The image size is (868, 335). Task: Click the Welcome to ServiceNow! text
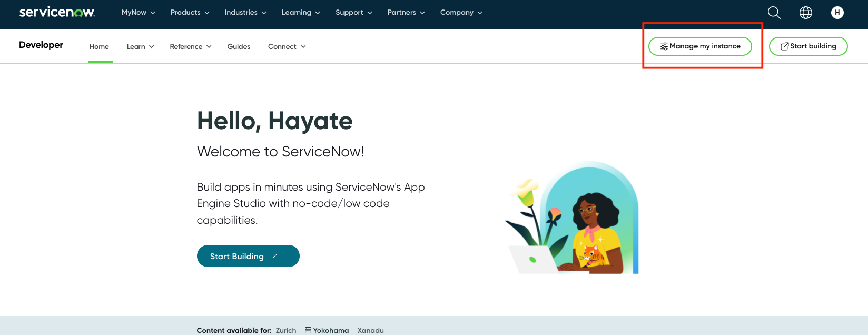281,152
